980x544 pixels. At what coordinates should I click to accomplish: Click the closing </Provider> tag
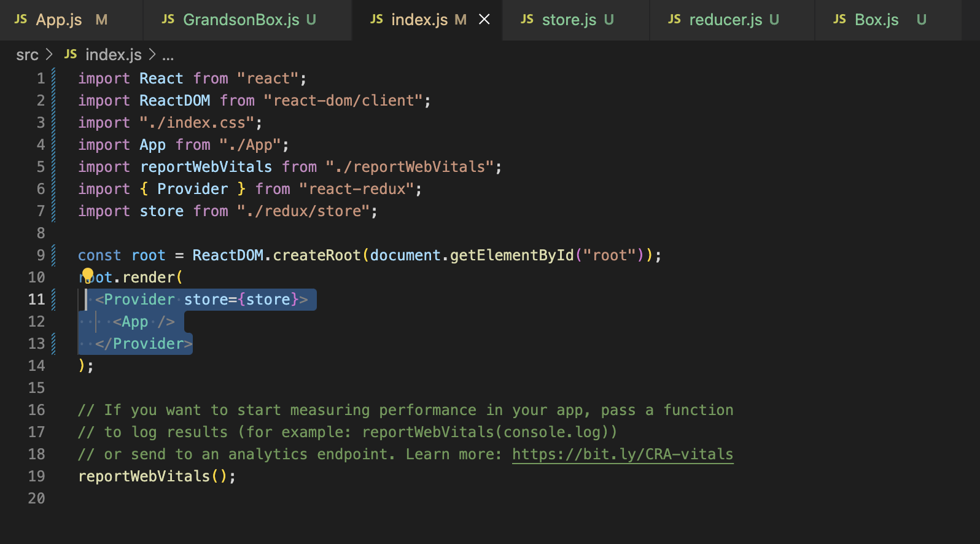(144, 344)
